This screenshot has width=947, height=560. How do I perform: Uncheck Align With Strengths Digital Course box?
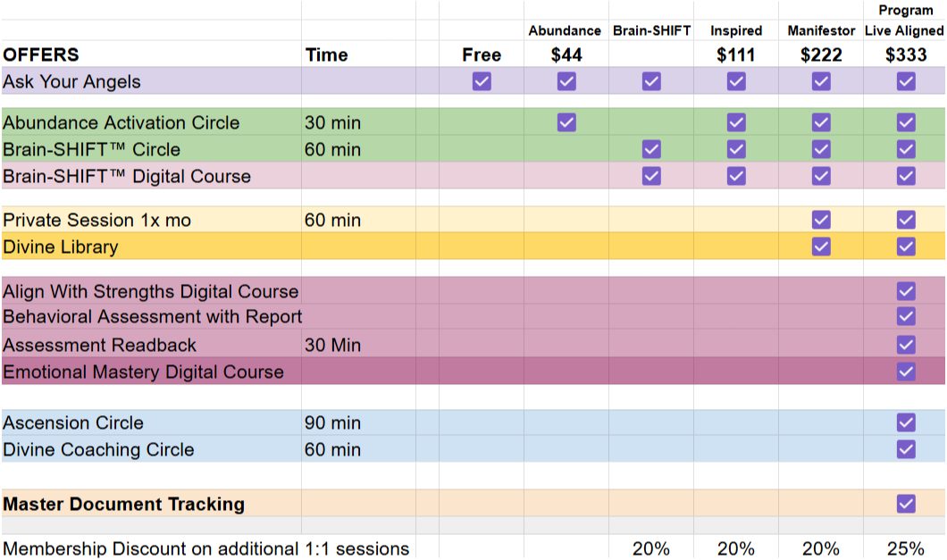[905, 291]
